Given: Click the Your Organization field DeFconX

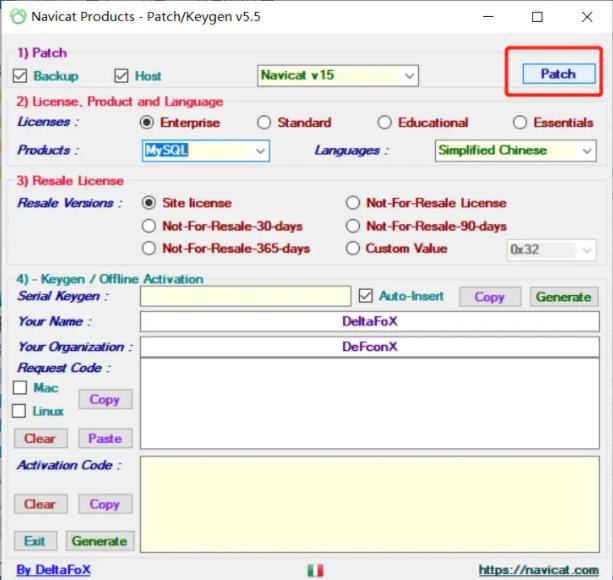Looking at the screenshot, I should point(370,347).
